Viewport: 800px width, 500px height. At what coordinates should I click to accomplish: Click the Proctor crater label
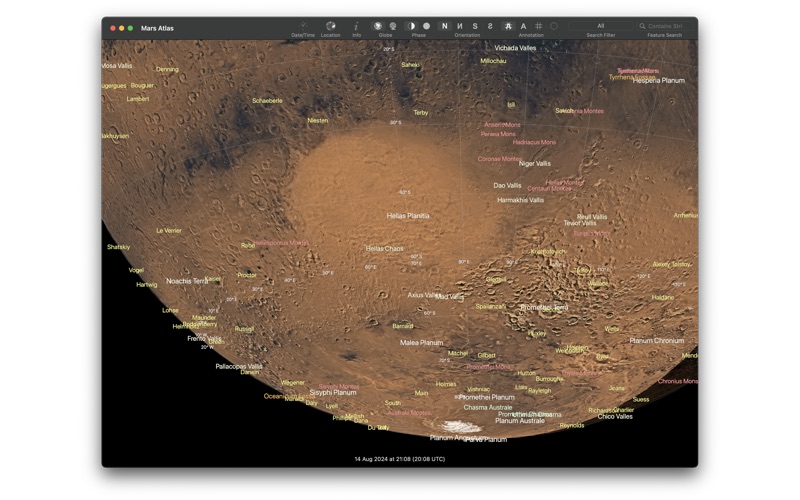pos(246,275)
